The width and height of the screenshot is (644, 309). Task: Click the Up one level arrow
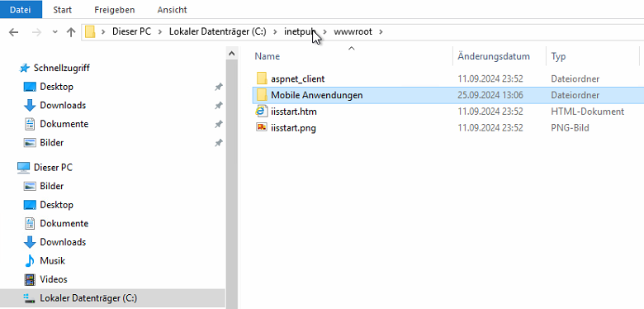71,32
